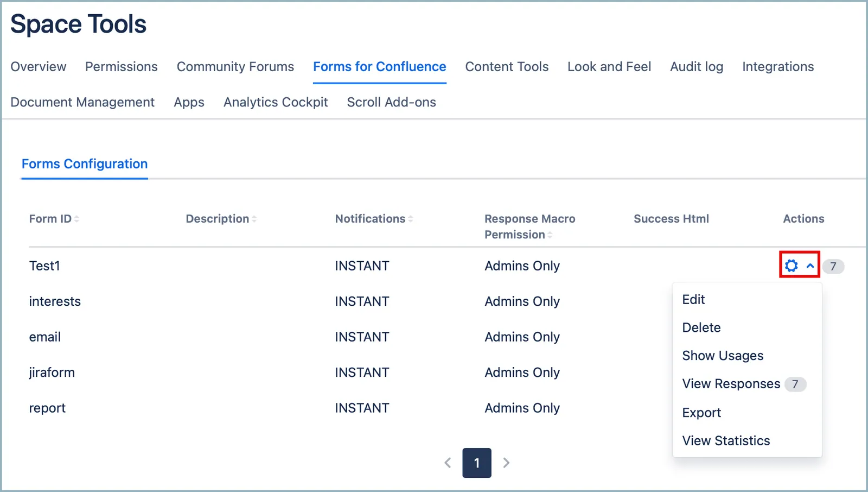Go to the next page arrow
Image resolution: width=868 pixels, height=492 pixels.
coord(506,463)
